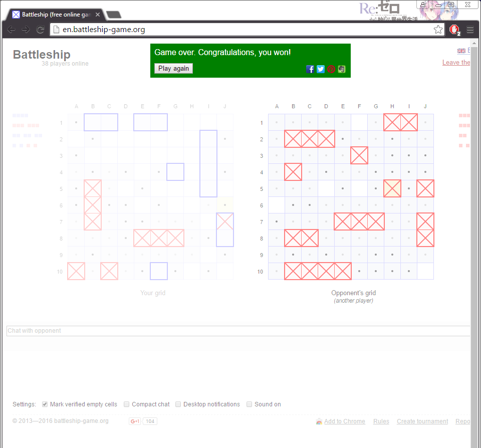Follow the Create tournament link

pos(422,421)
